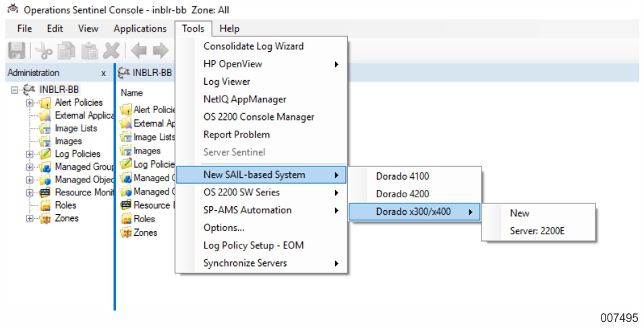
Task: Select Dorado 4100 in the submenu
Action: tap(402, 176)
